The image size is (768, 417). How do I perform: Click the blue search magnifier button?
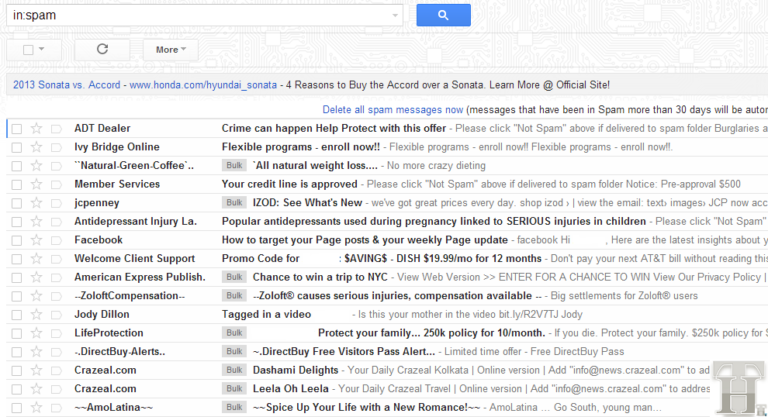pyautogui.click(x=443, y=15)
